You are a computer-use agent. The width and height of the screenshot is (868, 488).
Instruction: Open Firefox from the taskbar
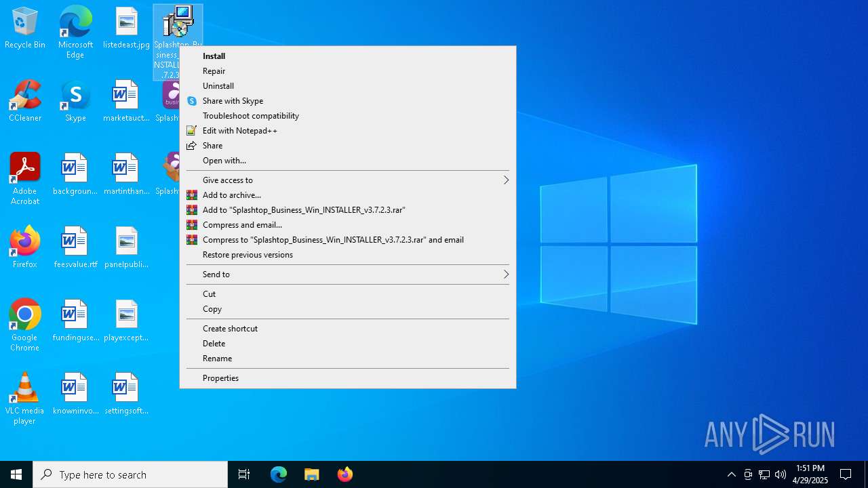pos(345,474)
